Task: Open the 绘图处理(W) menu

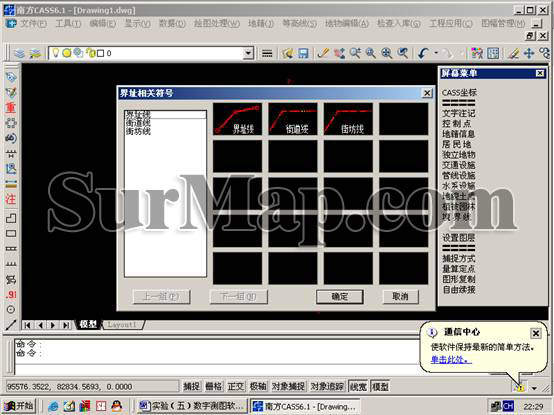Action: [217, 24]
